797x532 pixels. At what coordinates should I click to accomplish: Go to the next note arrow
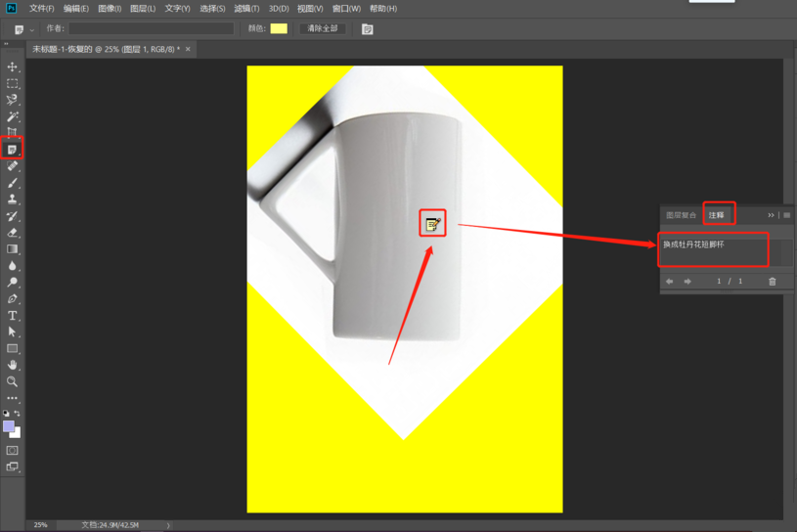click(687, 282)
